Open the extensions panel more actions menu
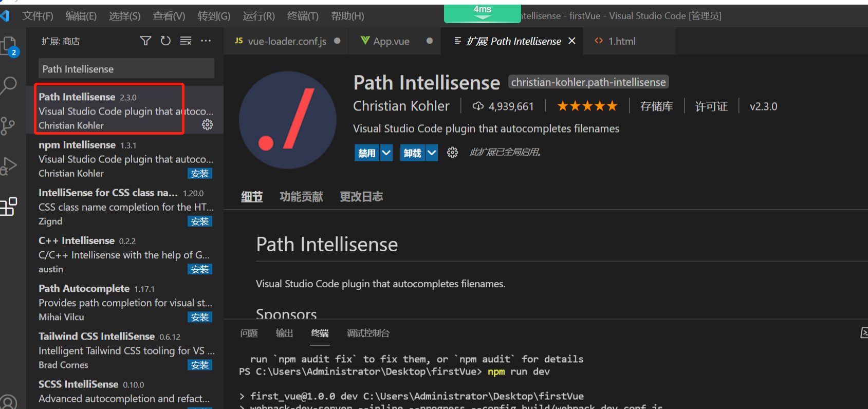This screenshot has height=409, width=868. click(x=206, y=41)
